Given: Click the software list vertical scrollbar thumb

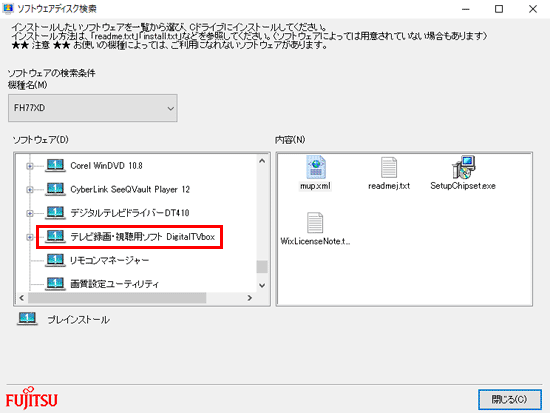Looking at the screenshot, I should point(262,267).
